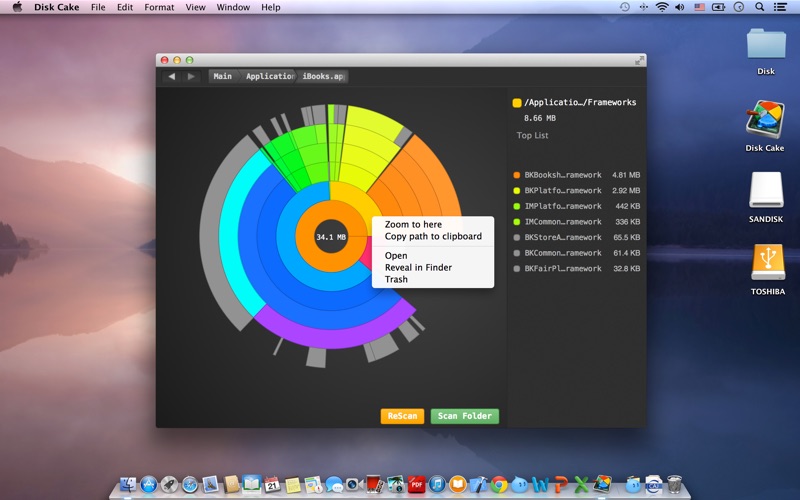Choose Open from the context menu
The width and height of the screenshot is (800, 500).
396,256
